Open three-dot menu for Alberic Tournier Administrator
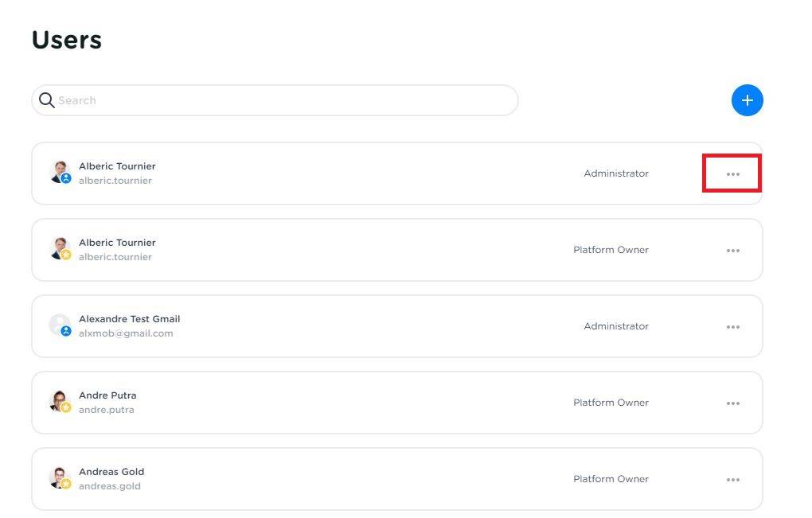Screen dimensions: 812x518 (732, 174)
